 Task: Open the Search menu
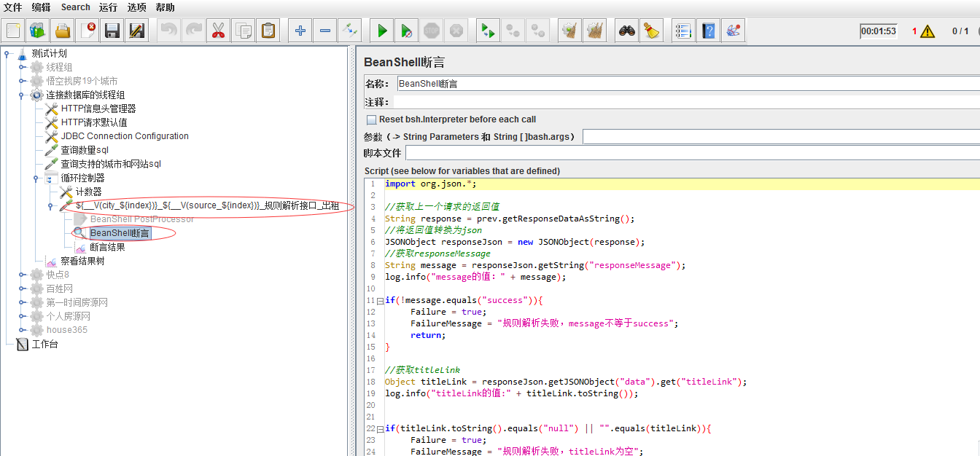pos(75,7)
